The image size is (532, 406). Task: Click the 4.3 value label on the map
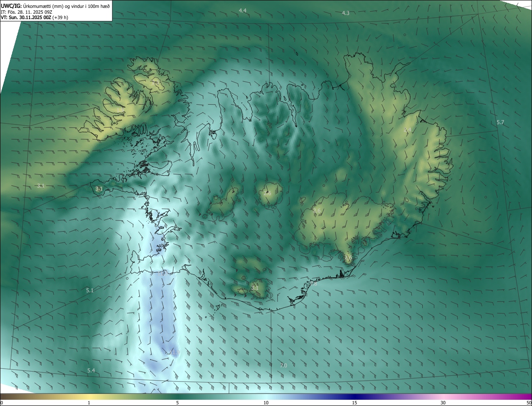345,13
